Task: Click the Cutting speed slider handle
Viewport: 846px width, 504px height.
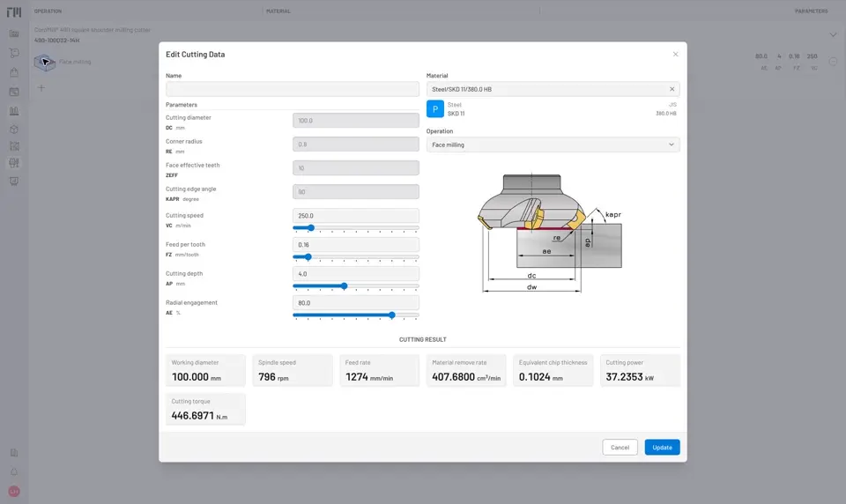Action: (x=311, y=227)
